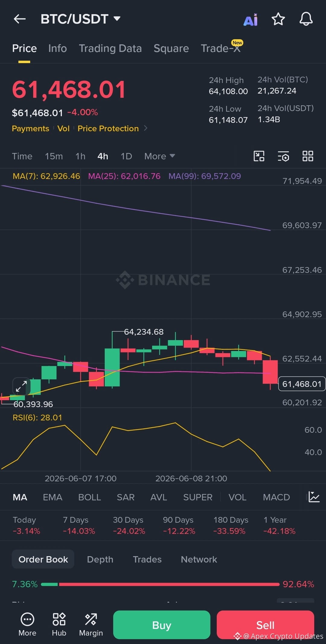Viewport: 326px width, 644px height.
Task: Select the Time chart interval
Action: click(22, 156)
